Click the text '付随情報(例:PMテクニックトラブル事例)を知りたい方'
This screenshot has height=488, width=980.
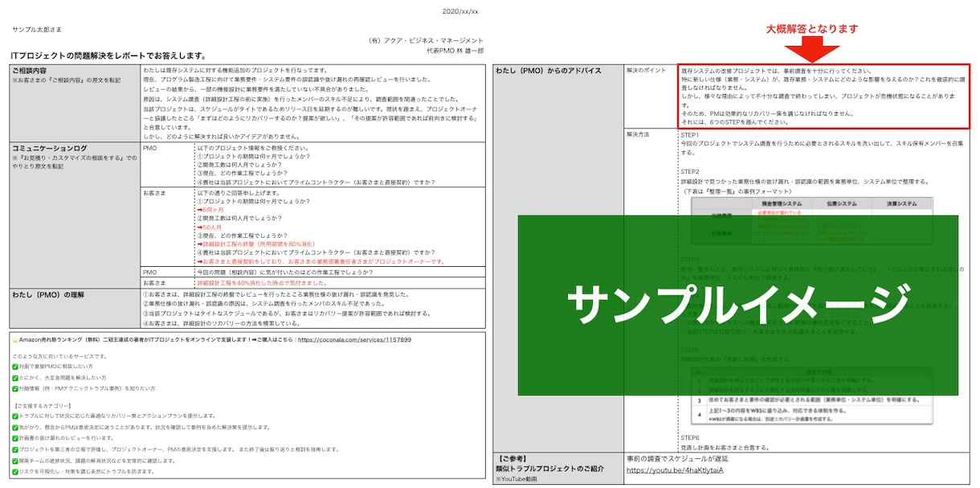(88, 388)
